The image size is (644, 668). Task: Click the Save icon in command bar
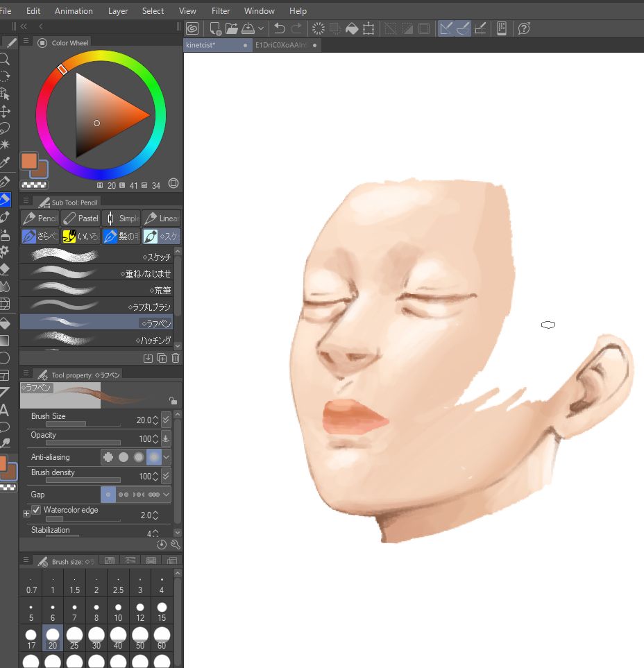point(248,28)
